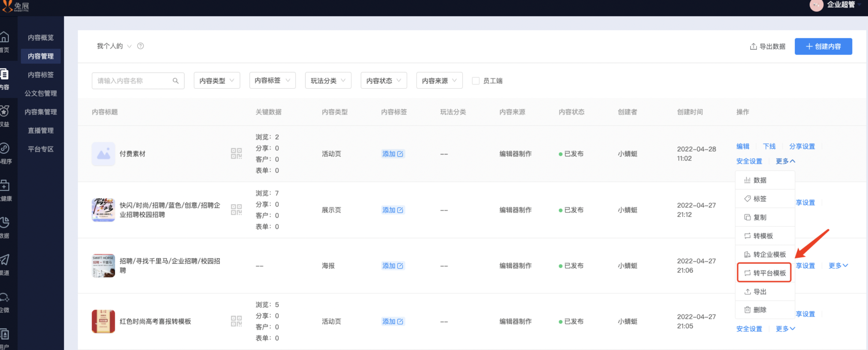Choose 删除 in the 更多 dropdown menu
The image size is (868, 350).
[765, 310]
